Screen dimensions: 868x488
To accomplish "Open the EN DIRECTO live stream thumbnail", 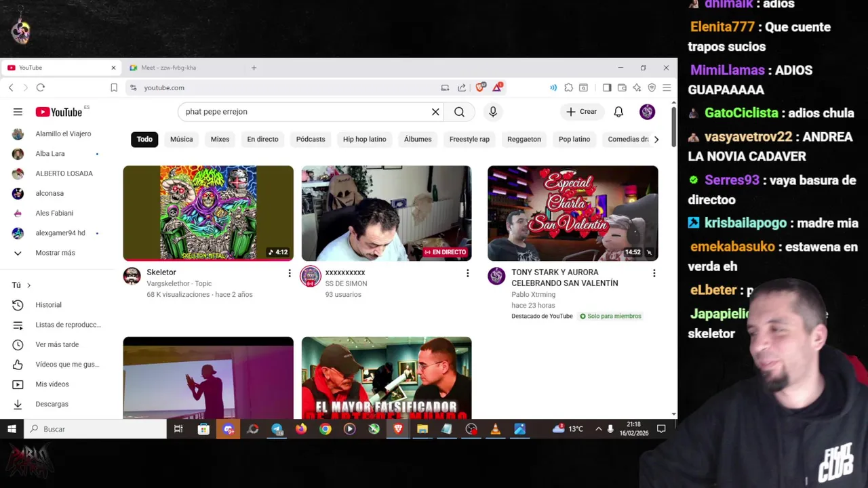I will (387, 213).
